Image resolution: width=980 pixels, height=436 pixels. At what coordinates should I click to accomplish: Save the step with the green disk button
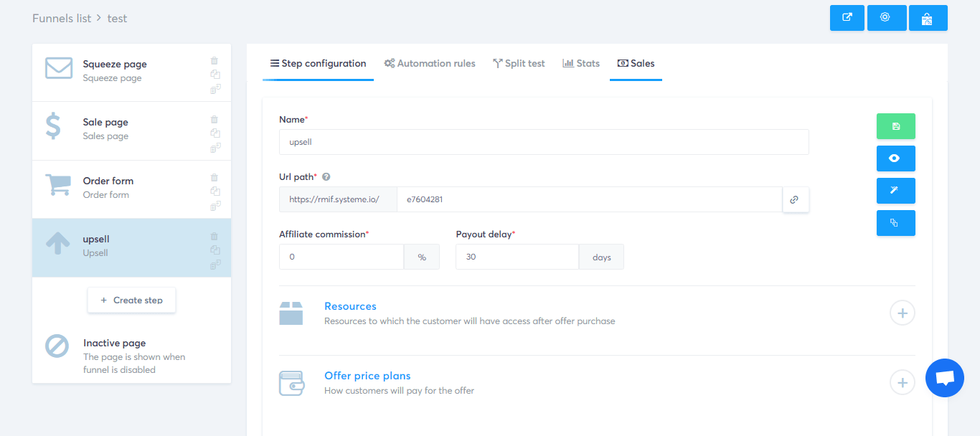[896, 126]
